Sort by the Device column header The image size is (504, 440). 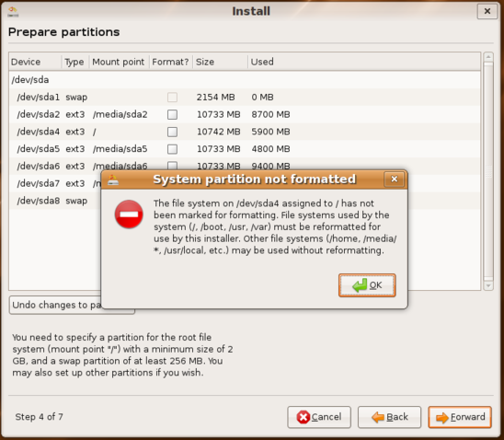(x=35, y=62)
